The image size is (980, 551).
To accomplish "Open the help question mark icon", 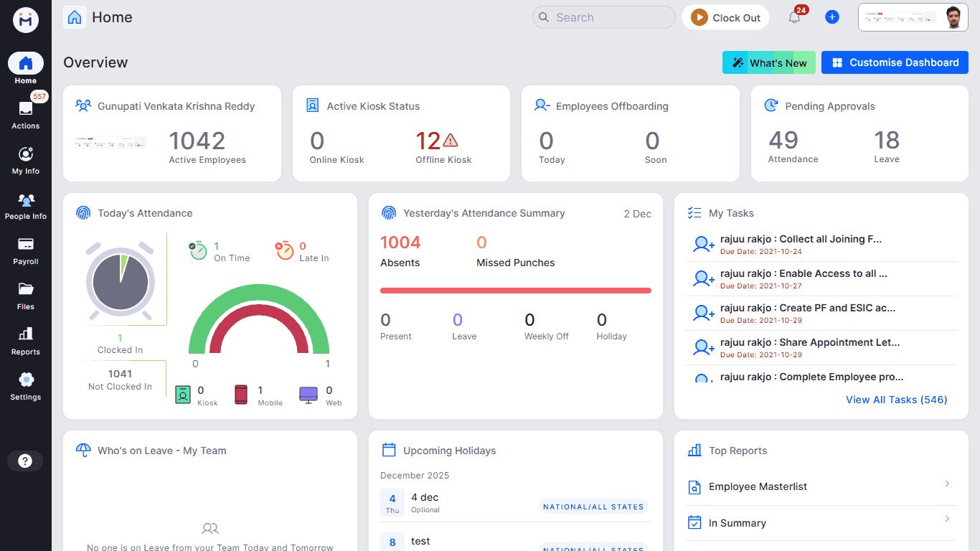I will click(x=25, y=461).
